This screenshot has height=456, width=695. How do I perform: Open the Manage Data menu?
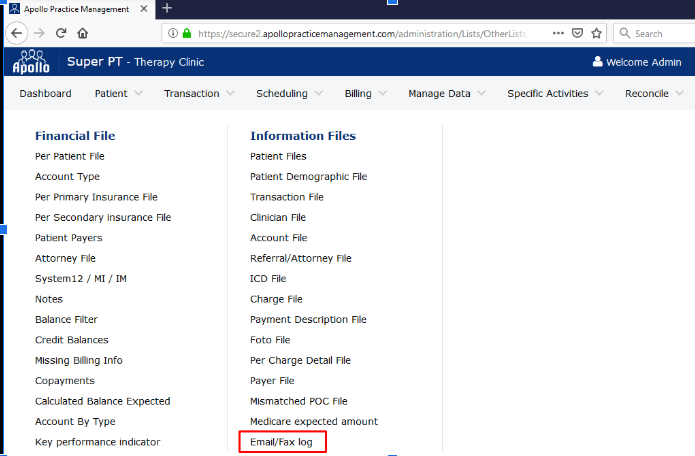(446, 94)
